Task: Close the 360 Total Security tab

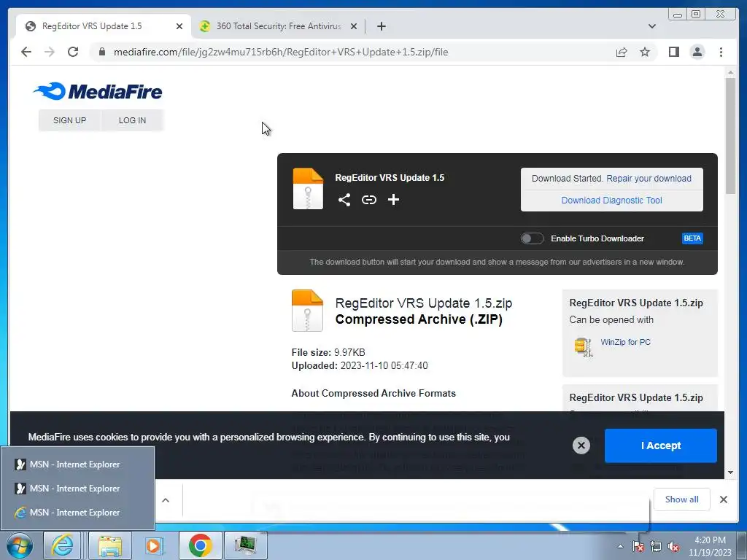Action: click(354, 26)
